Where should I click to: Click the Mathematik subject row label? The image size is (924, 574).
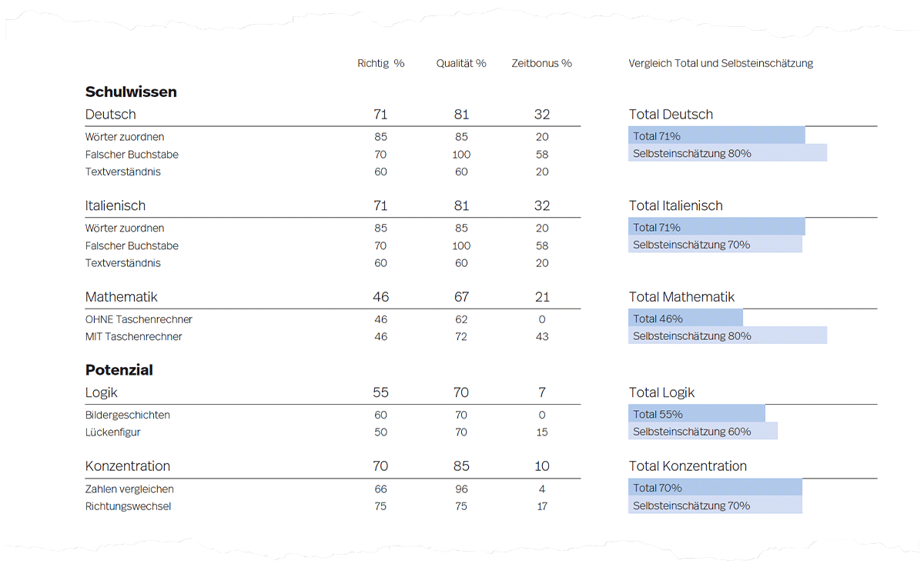click(121, 297)
